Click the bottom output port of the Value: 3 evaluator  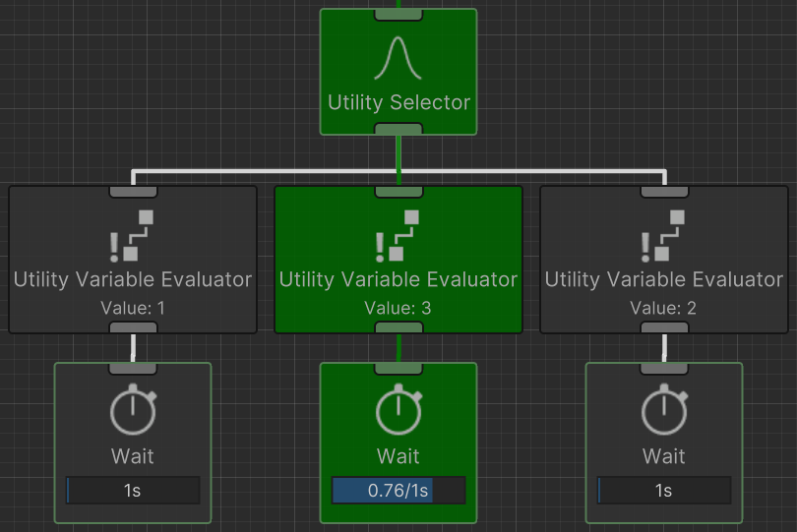[x=398, y=327]
